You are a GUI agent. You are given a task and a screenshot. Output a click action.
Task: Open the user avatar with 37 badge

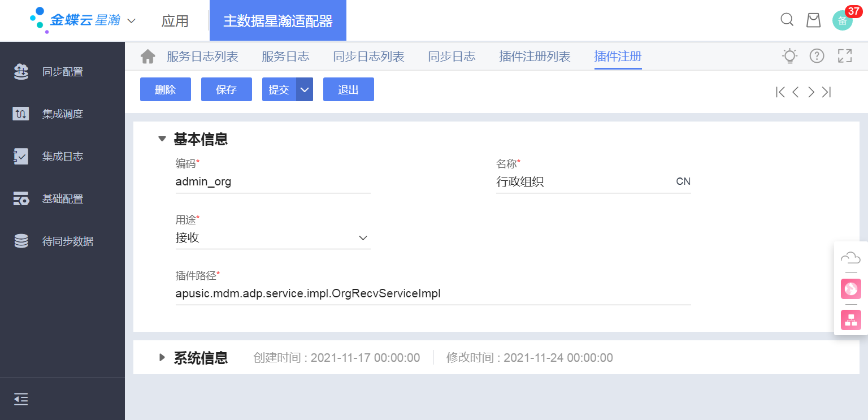pyautogui.click(x=843, y=20)
